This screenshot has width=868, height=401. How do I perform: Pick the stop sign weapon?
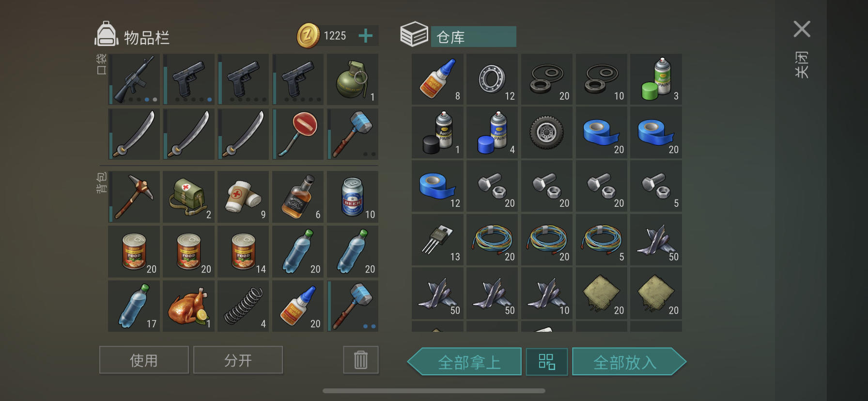pyautogui.click(x=298, y=134)
